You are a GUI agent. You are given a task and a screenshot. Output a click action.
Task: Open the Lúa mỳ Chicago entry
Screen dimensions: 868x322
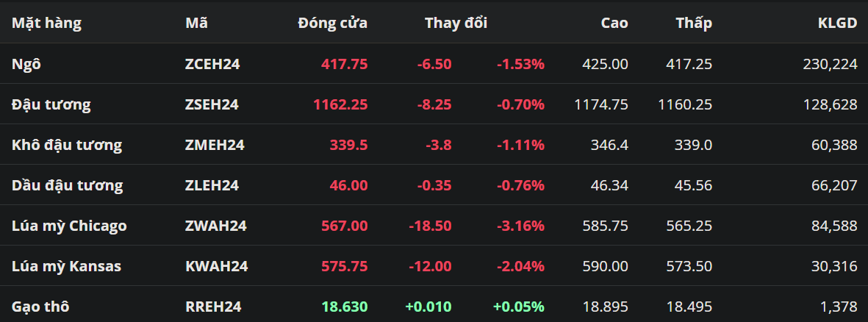[69, 226]
